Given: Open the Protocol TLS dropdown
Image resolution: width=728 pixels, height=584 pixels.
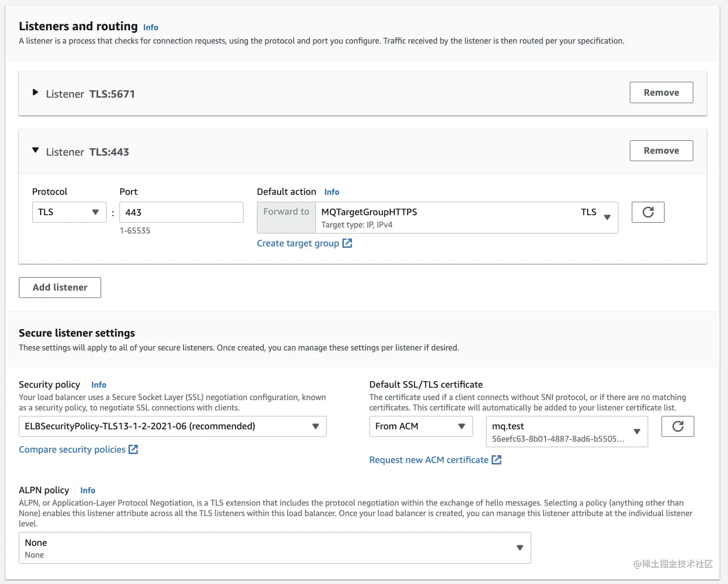Looking at the screenshot, I should [x=69, y=212].
